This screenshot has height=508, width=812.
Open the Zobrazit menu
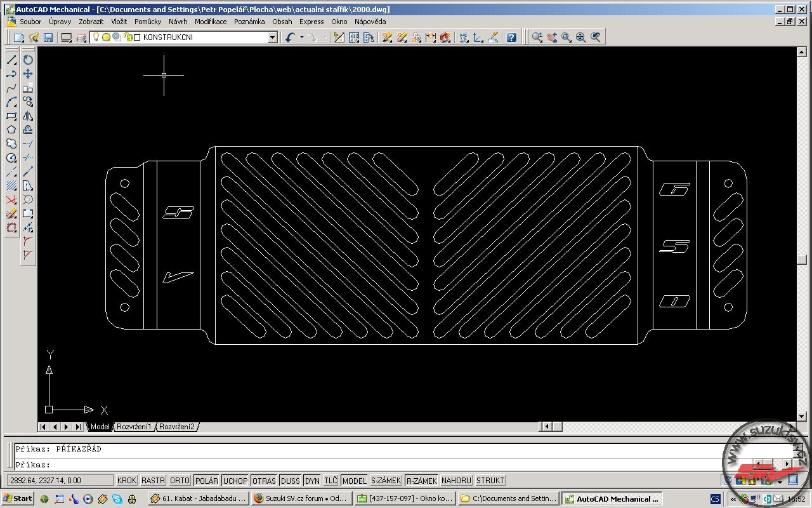91,22
